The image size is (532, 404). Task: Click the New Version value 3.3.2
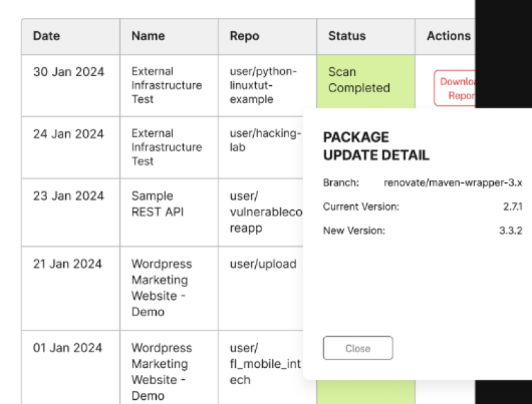click(x=510, y=231)
